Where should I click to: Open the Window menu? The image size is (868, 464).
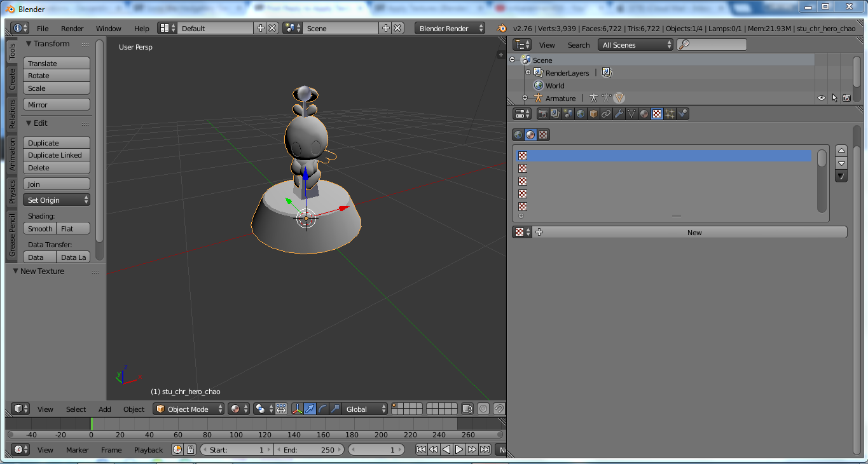coord(108,28)
